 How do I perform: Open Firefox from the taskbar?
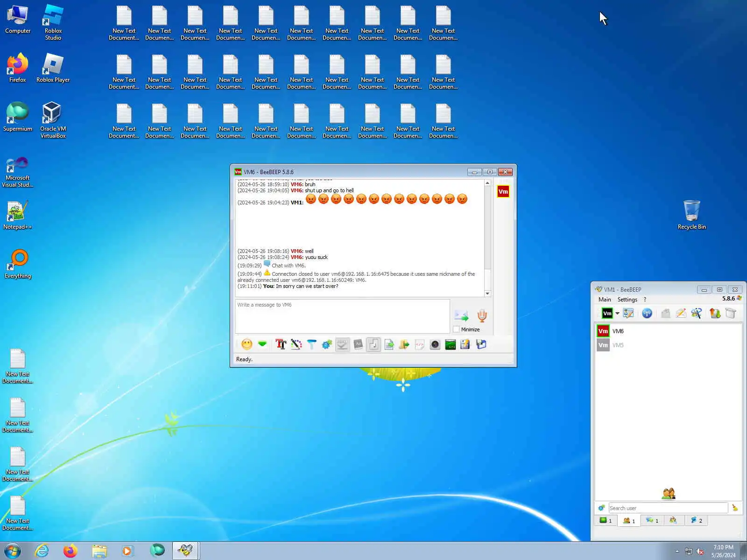(70, 551)
